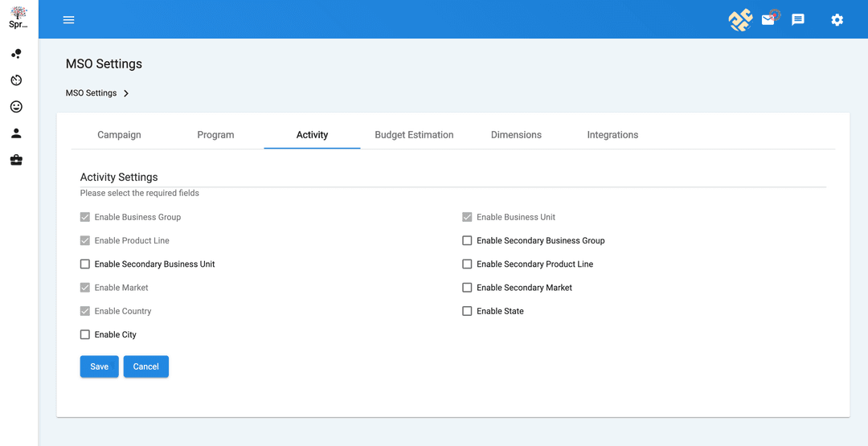Viewport: 868px width, 446px height.
Task: Open the Budget Estimation tab
Action: tap(414, 134)
